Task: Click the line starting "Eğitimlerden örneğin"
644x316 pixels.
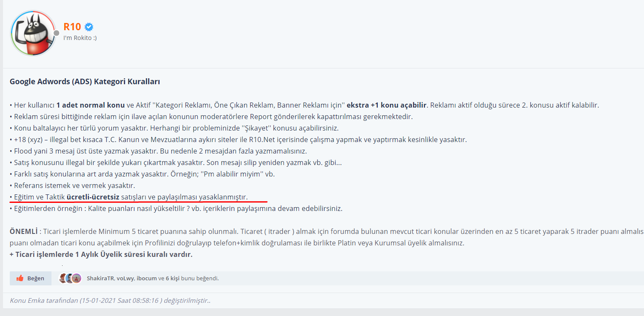Action: [176, 208]
